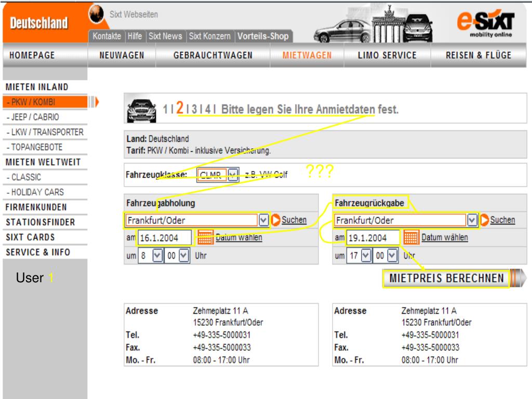Viewport: 532px width, 399px height.
Task: Click the globe icon beside Sixt Webseiten
Action: tap(96, 14)
